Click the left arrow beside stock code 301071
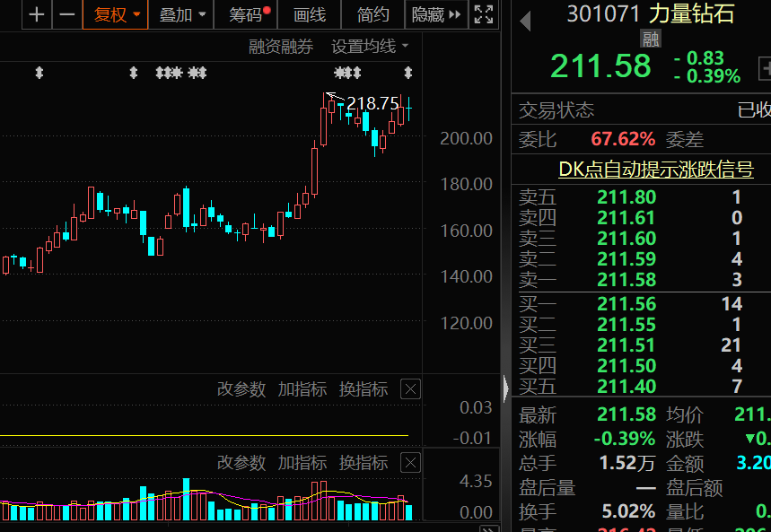This screenshot has height=532, width=771. coord(525,20)
